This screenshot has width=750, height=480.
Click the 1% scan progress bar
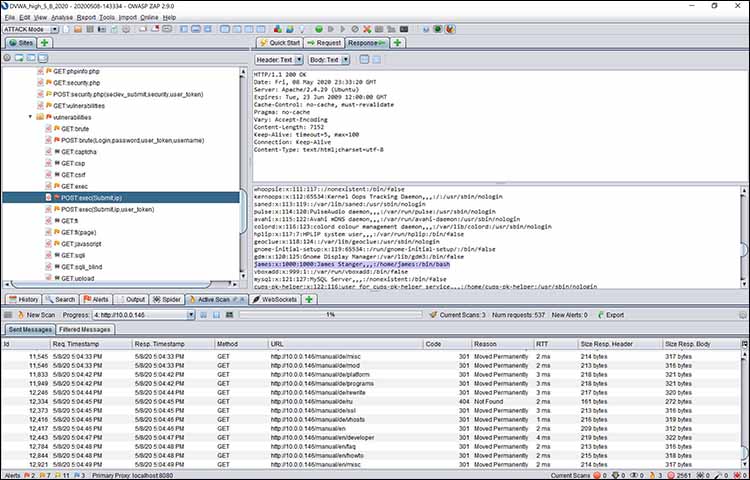[331, 315]
